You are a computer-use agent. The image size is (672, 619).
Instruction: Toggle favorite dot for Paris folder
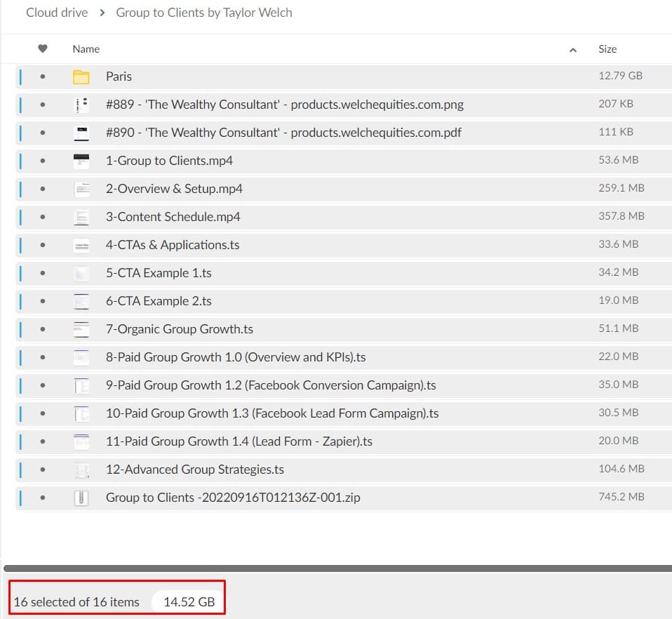[x=43, y=76]
